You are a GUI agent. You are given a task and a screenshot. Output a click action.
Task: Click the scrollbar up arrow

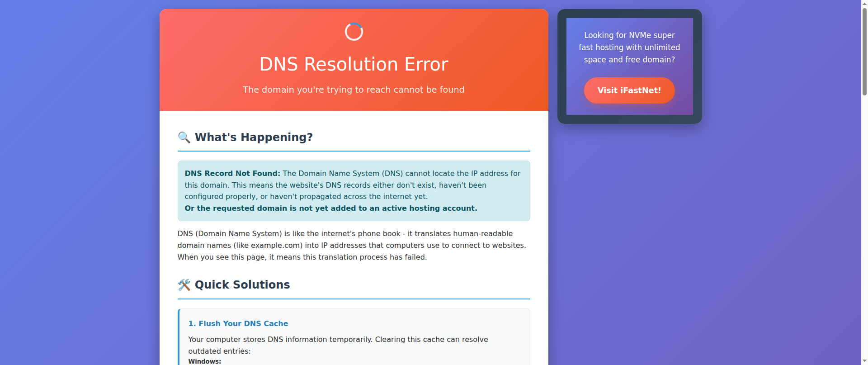tap(864, 3)
